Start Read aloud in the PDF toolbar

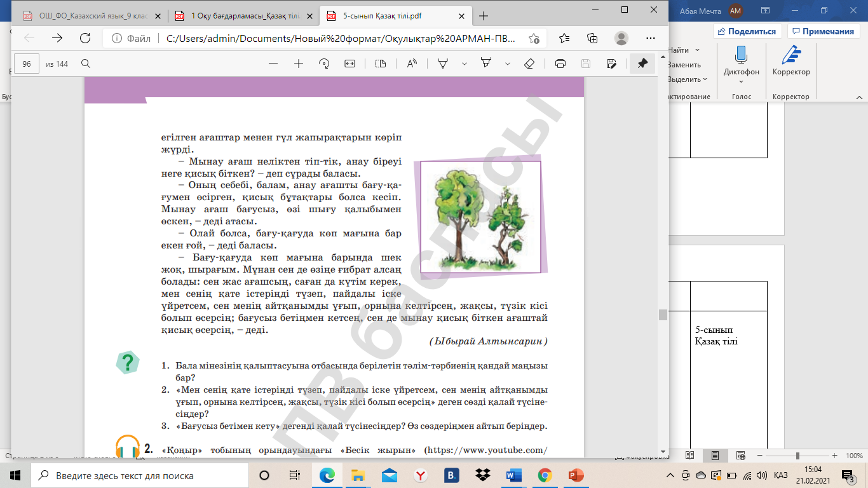click(412, 64)
